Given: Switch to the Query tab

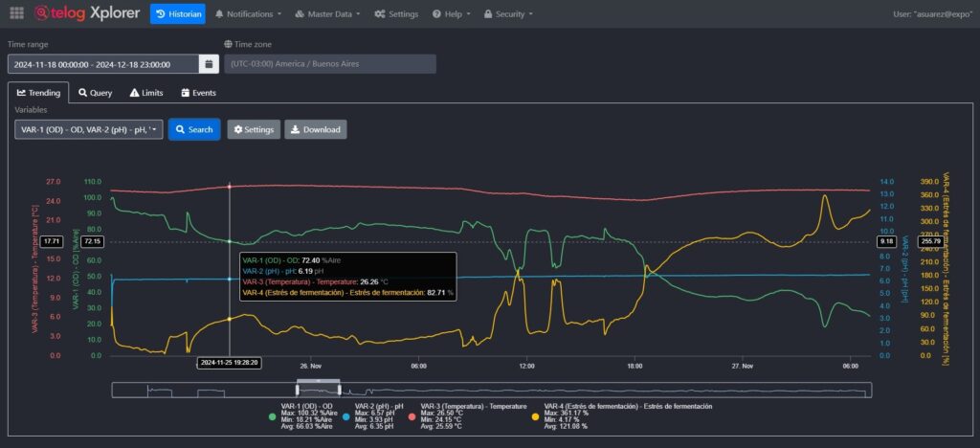Looking at the screenshot, I should tap(96, 93).
